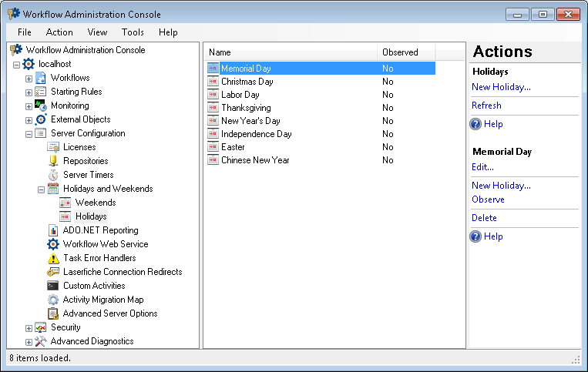Screen dimensions: 588x372
Task: Collapse the Server Configuration node
Action: point(29,134)
